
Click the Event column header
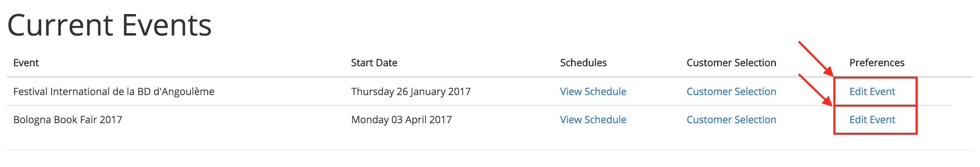(26, 62)
